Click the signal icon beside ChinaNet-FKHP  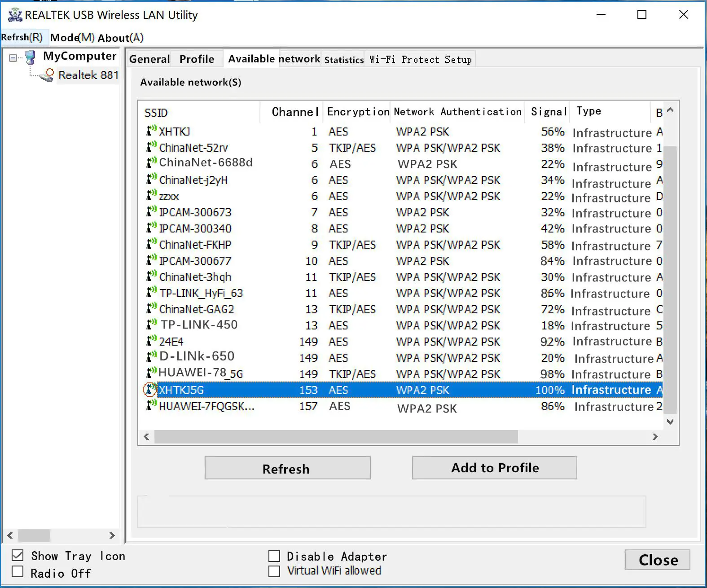[152, 244]
